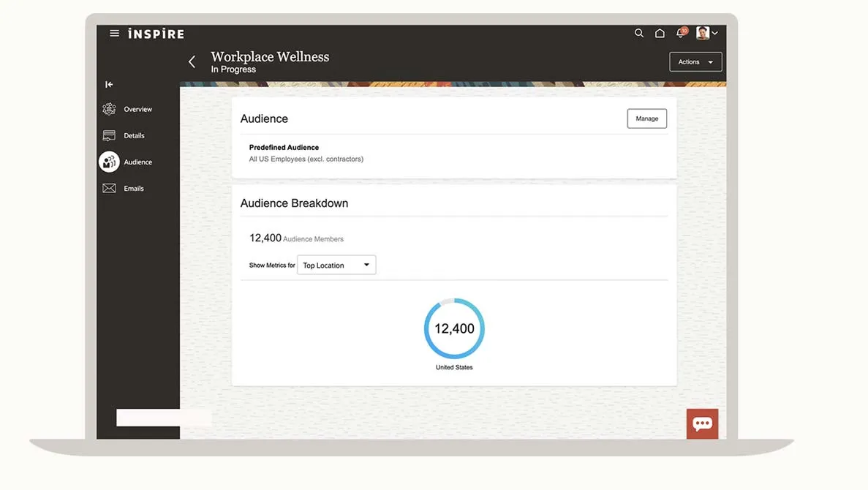Expand the Actions dropdown
Screen dimensions: 868x490
(x=695, y=62)
